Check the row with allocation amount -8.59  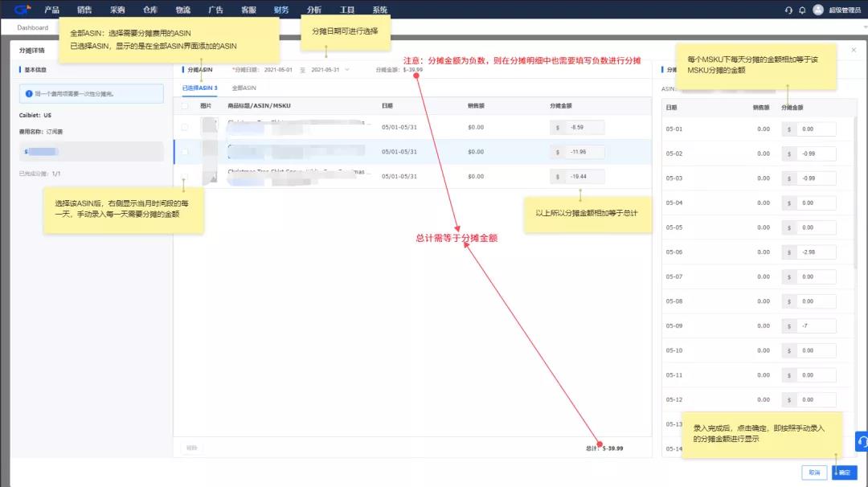[185, 127]
